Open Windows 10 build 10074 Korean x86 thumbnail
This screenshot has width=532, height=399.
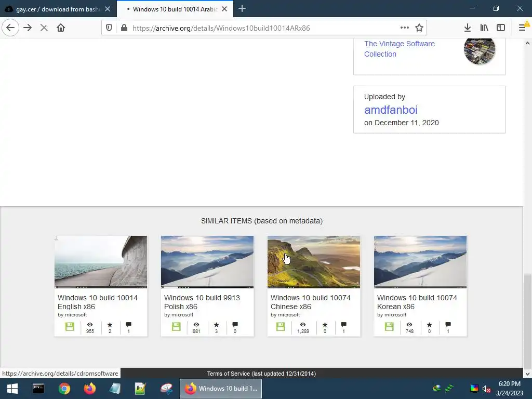point(420,262)
